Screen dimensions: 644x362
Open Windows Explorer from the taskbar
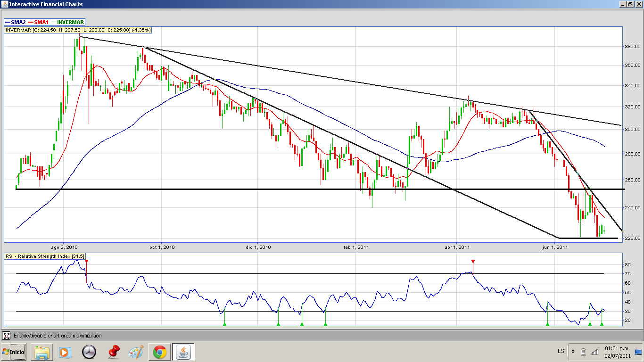41,352
